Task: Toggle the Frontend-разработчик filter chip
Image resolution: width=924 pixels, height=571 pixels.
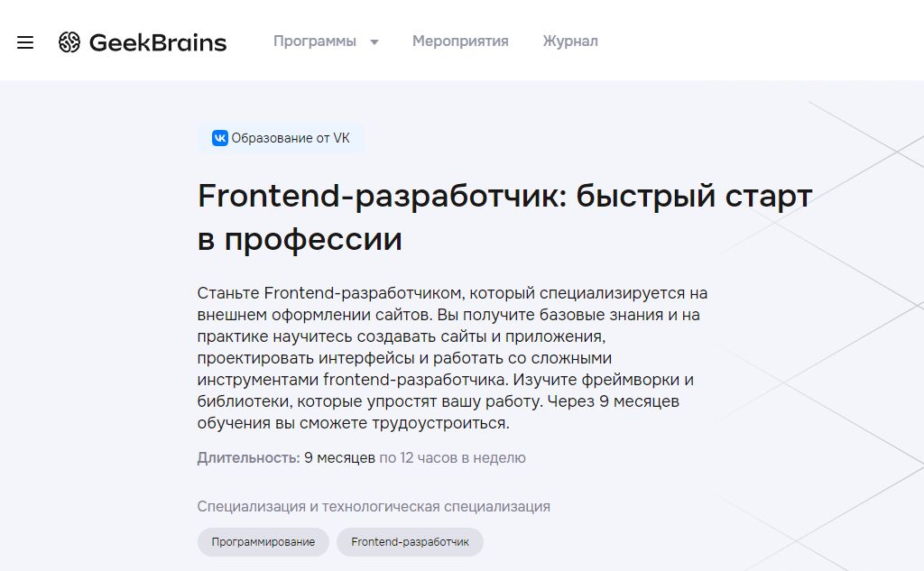Action: click(x=410, y=542)
